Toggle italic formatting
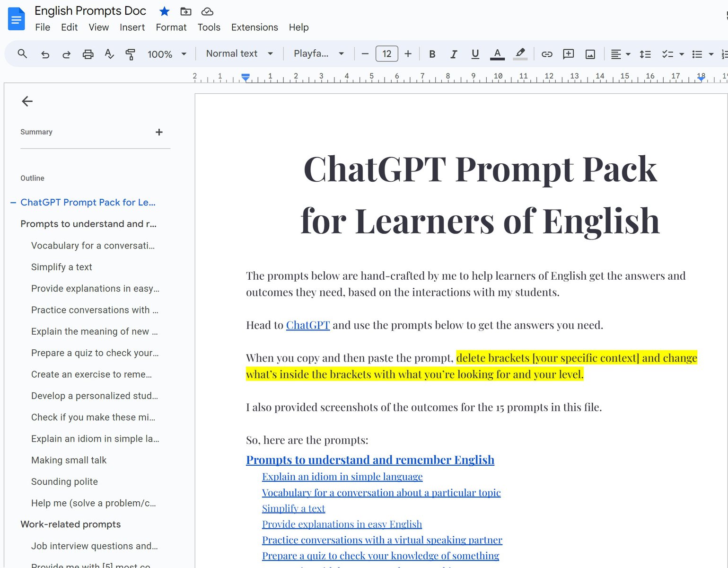Screen dimensions: 728x568 coord(454,54)
